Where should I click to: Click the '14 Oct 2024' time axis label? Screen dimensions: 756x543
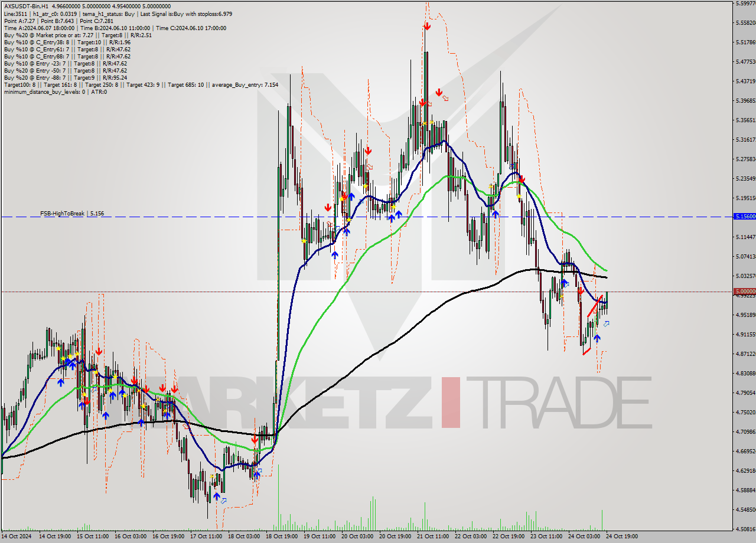click(x=15, y=537)
